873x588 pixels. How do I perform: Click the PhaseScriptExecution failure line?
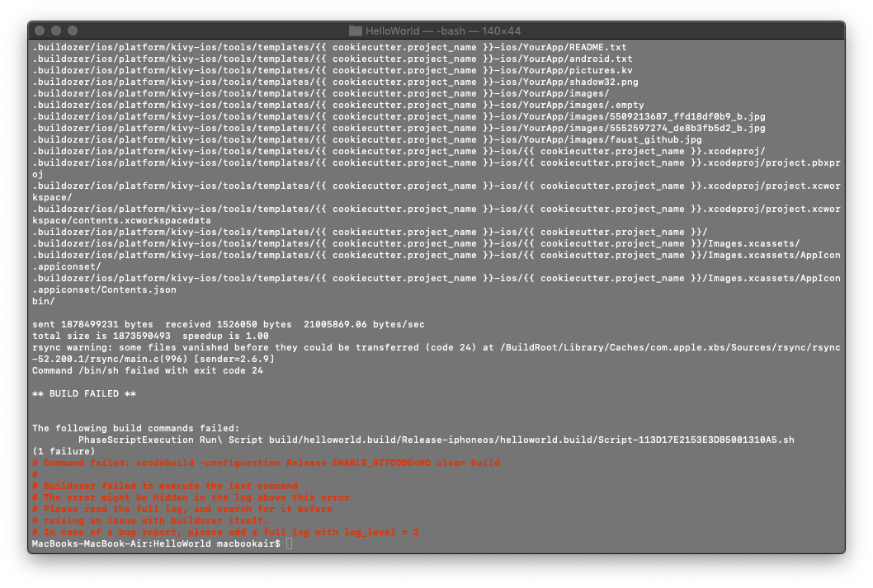(413, 440)
